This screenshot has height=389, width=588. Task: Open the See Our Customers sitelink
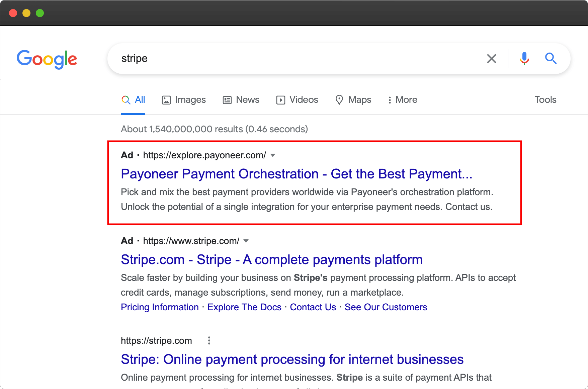pos(386,307)
